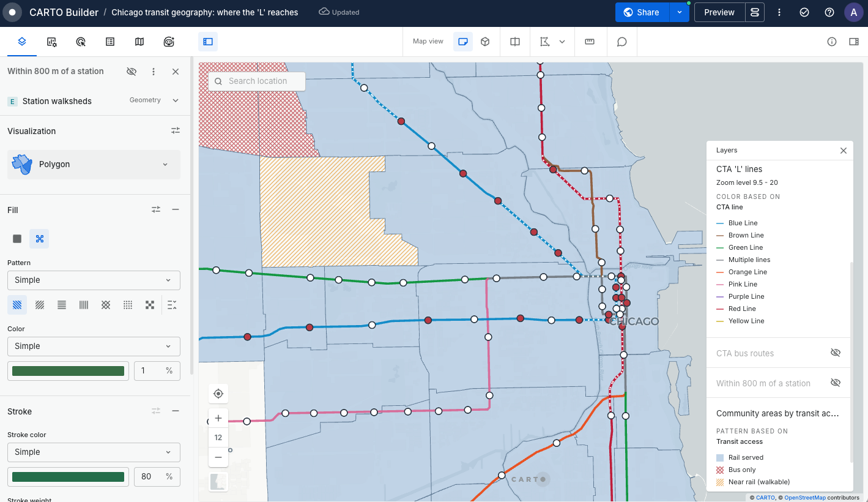Switch to 3D map view cube icon
Screen dimensions: 868x502
485,42
